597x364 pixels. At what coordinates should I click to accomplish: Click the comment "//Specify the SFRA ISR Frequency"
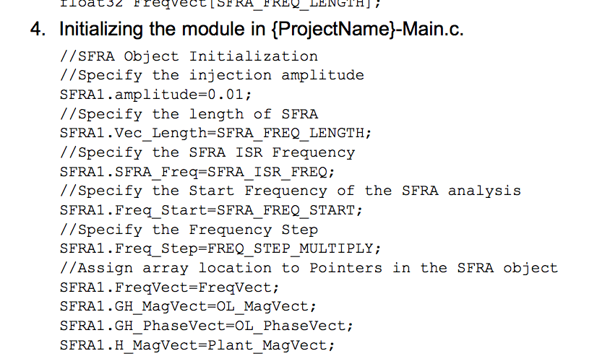(207, 152)
